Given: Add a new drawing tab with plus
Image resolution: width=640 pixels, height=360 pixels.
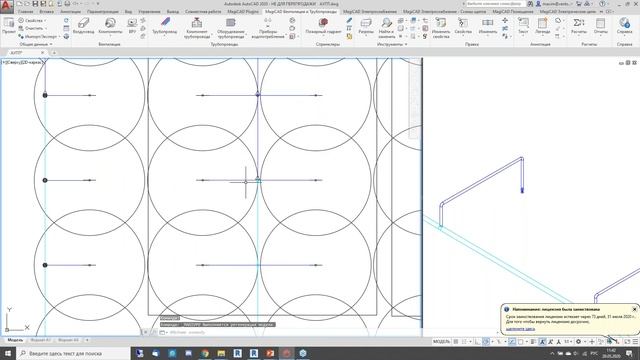Looking at the screenshot, I should coord(54,53).
